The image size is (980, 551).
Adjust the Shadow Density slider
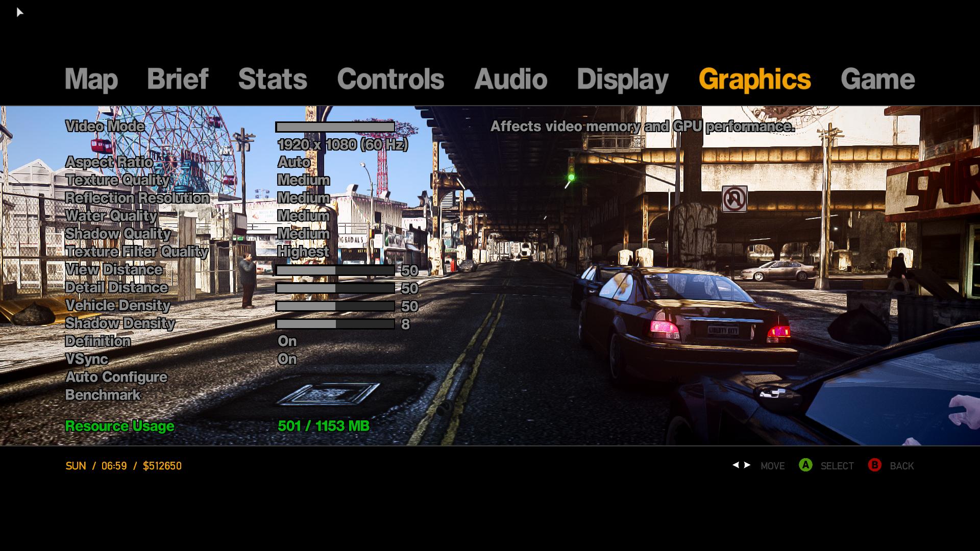click(335, 324)
